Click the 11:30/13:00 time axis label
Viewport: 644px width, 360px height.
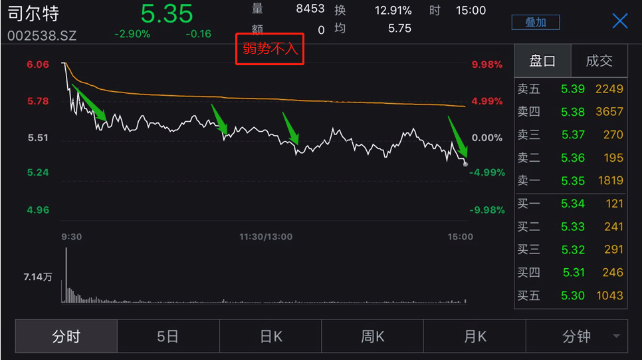266,237
